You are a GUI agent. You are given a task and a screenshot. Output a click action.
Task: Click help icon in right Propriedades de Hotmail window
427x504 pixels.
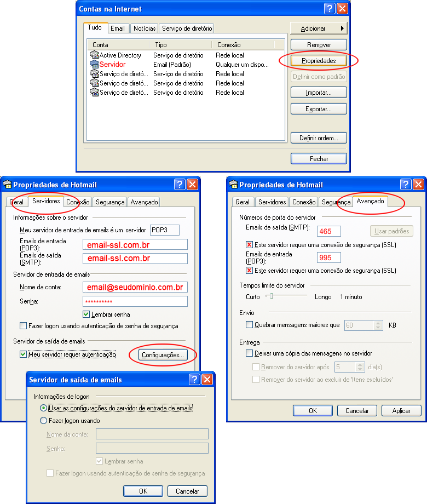[406, 185]
